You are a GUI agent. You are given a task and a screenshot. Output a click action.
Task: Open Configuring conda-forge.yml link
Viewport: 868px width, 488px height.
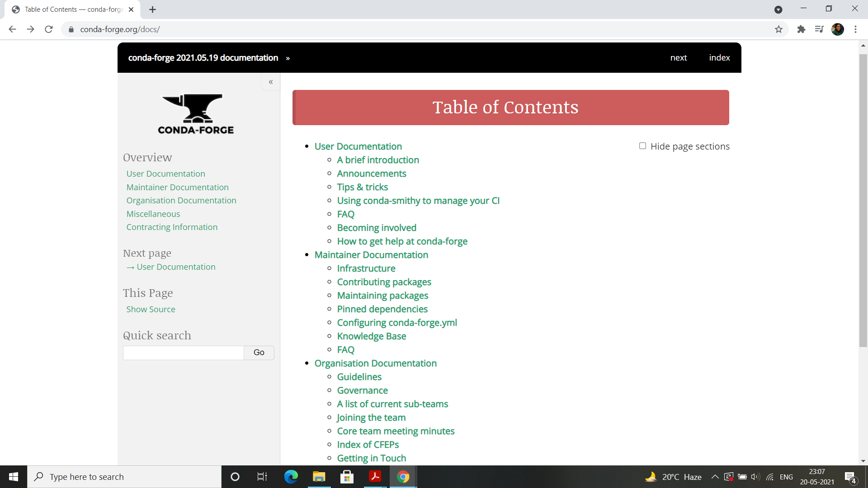pos(397,323)
